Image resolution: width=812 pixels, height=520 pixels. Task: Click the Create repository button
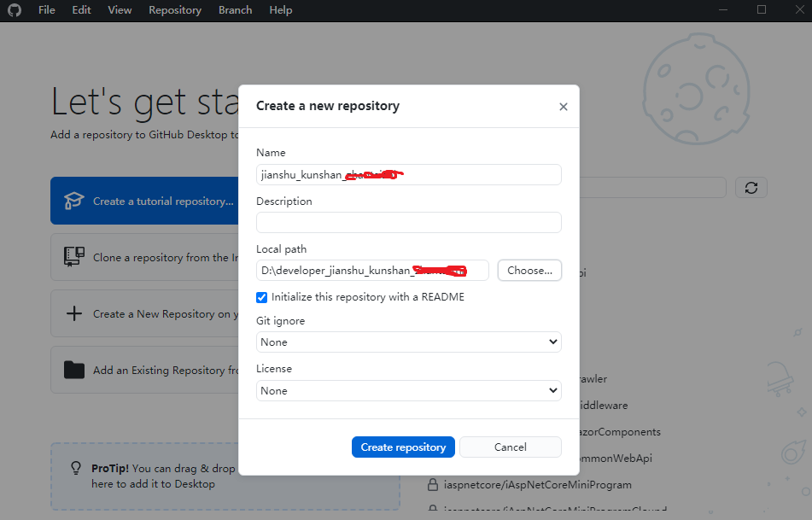(x=403, y=447)
